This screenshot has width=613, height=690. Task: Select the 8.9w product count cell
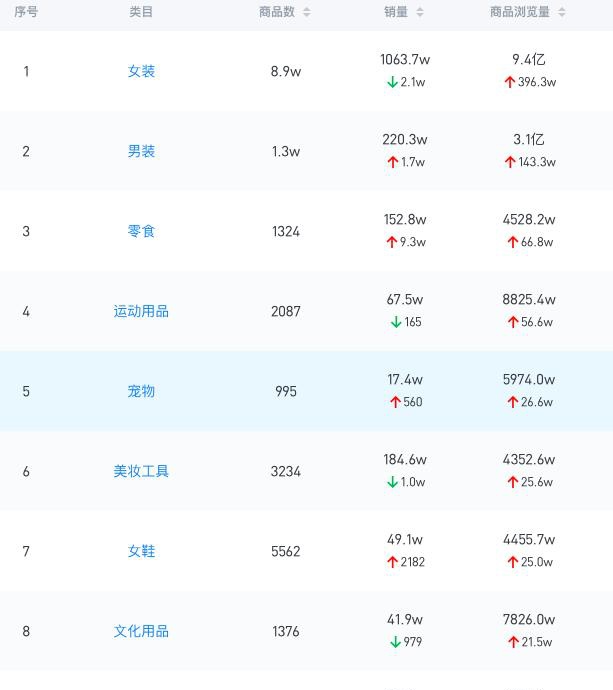coord(286,71)
